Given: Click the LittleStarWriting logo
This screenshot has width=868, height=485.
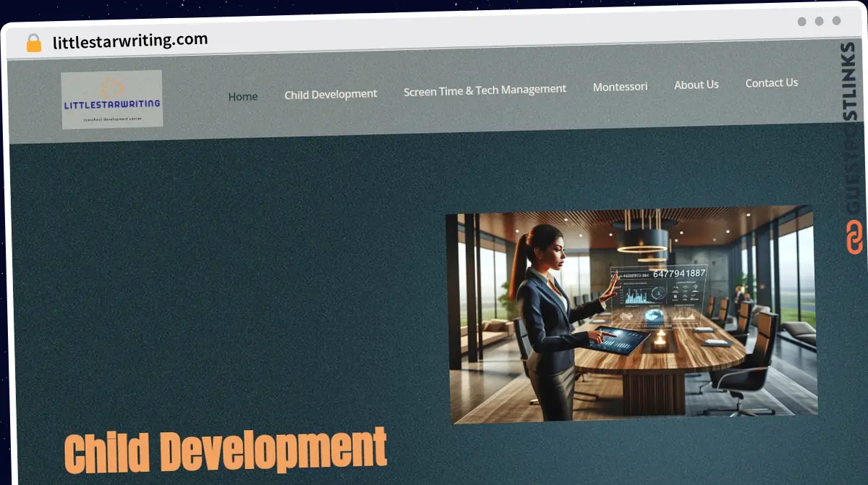Looking at the screenshot, I should point(112,99).
